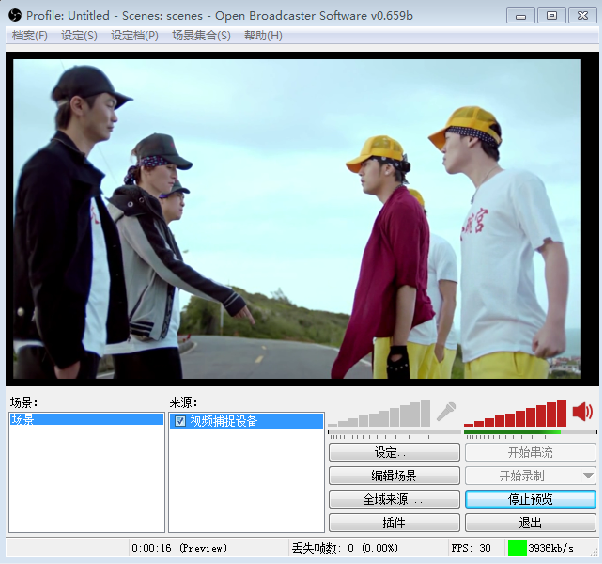Click the 来源: panel label

(x=183, y=402)
